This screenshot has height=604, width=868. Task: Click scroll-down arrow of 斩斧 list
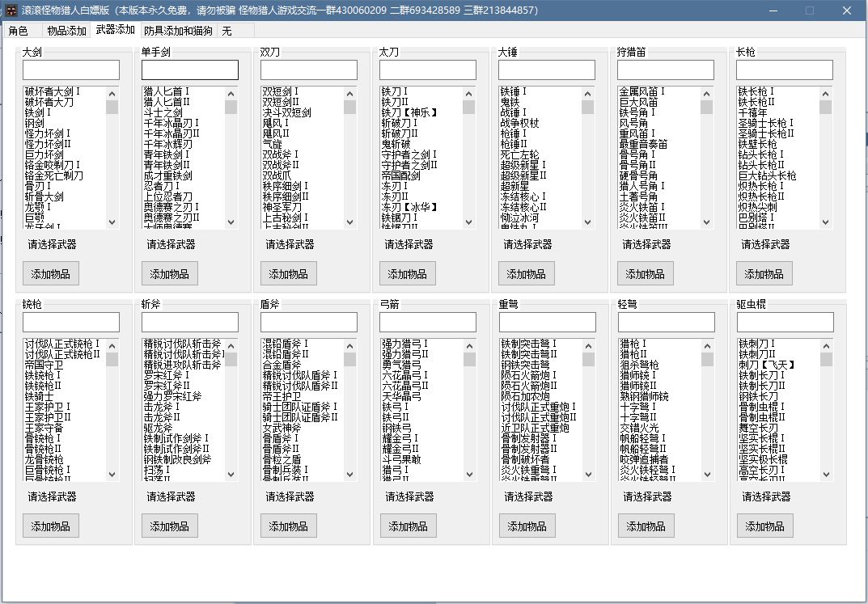point(231,475)
